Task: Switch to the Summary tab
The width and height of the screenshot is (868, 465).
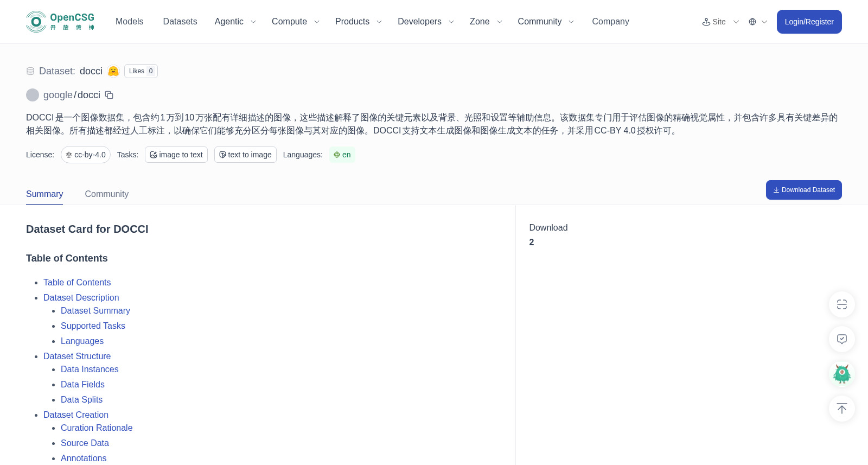Action: (x=44, y=194)
